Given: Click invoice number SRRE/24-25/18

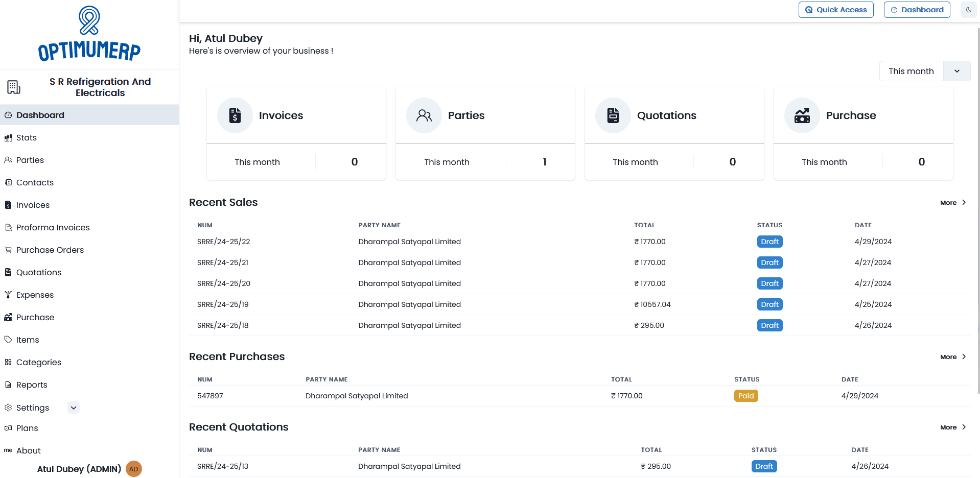Looking at the screenshot, I should tap(223, 325).
